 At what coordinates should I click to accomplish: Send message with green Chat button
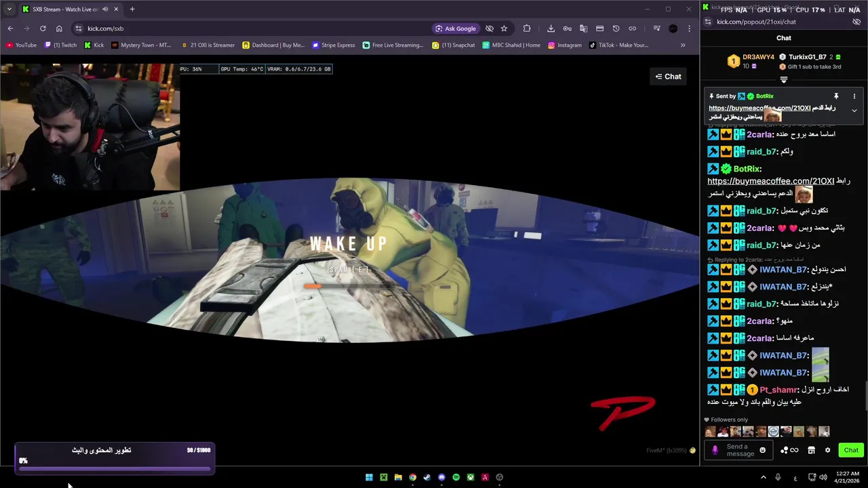(851, 450)
